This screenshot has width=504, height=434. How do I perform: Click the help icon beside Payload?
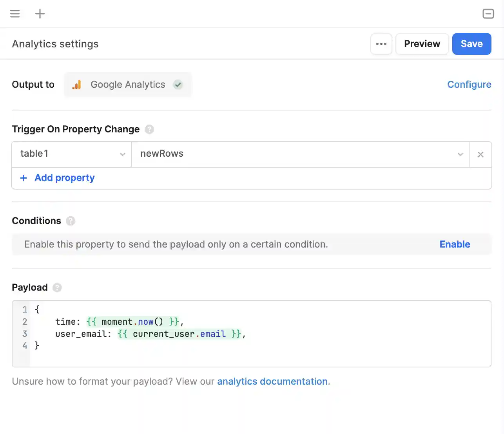(x=57, y=288)
